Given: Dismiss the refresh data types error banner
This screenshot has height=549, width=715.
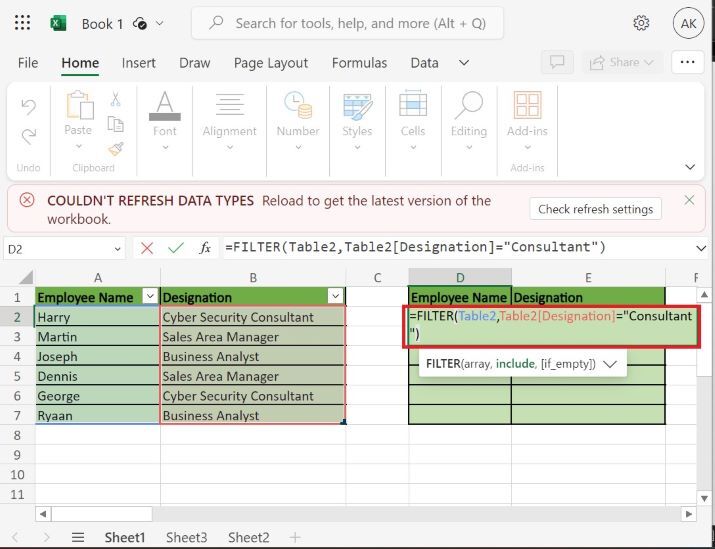Looking at the screenshot, I should 689,200.
